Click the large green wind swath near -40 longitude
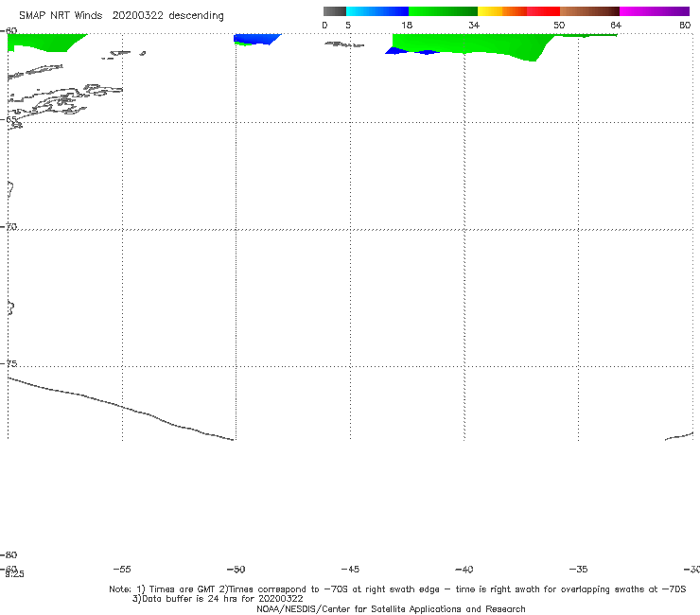Viewport: 700px width, 615px height. point(473,44)
